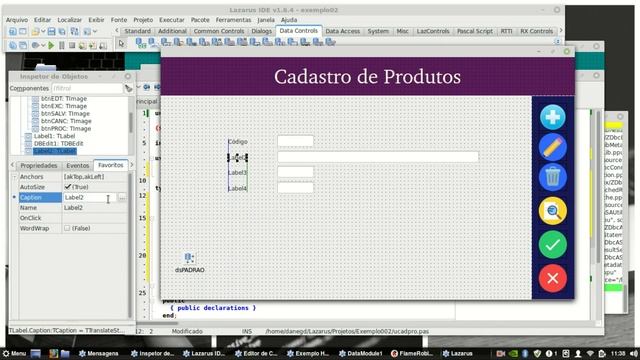This screenshot has height=360, width=640.
Task: Click the Componentes filter field
Action: pos(87,88)
